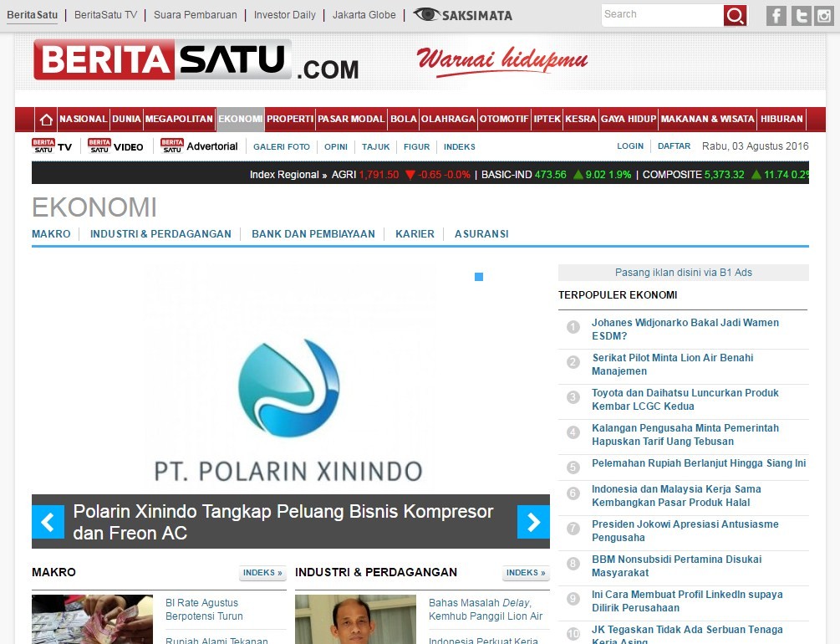Expand Industri & Perdagangan Indeks button
Screen dimensions: 840x644
pos(526,573)
